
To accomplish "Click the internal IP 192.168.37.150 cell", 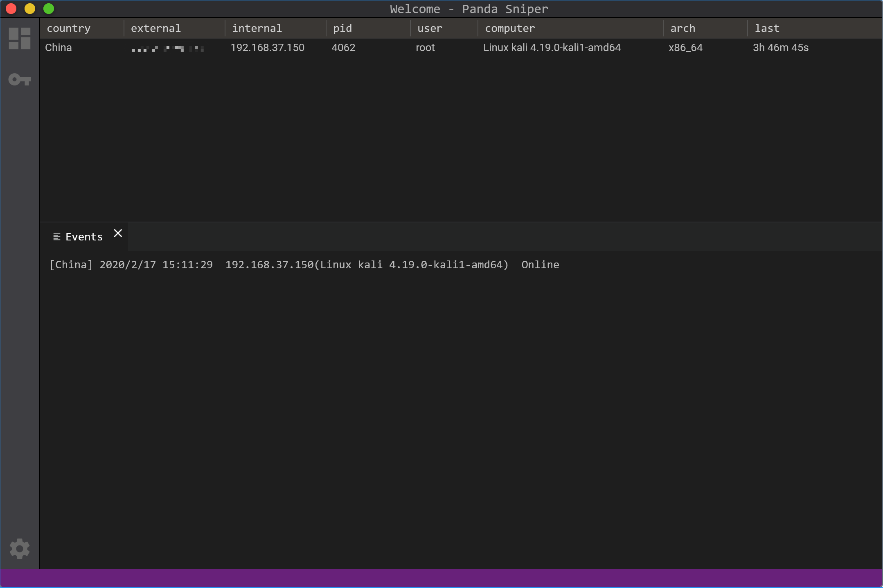I will click(267, 47).
